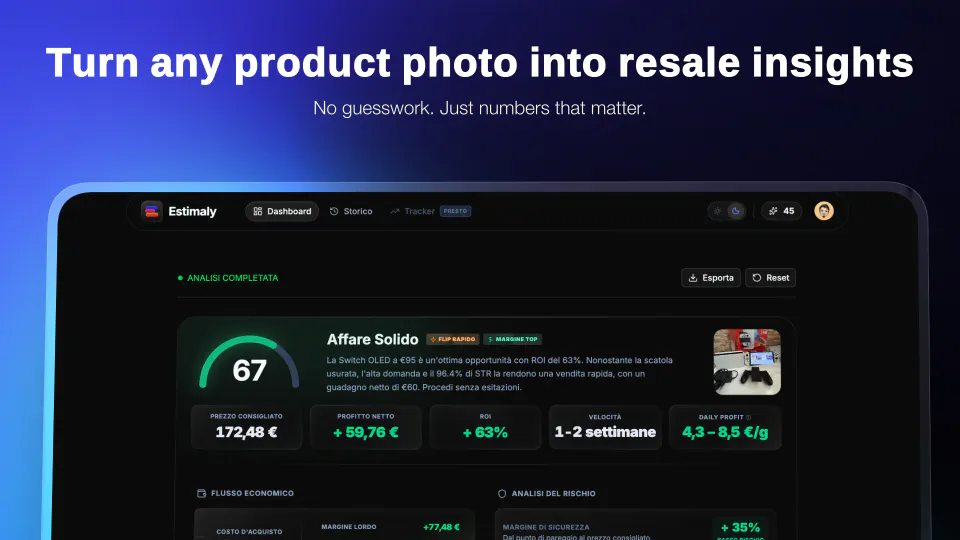This screenshot has height=540, width=960.
Task: Open the Switch OLED product photo thumbnail
Action: [x=747, y=362]
